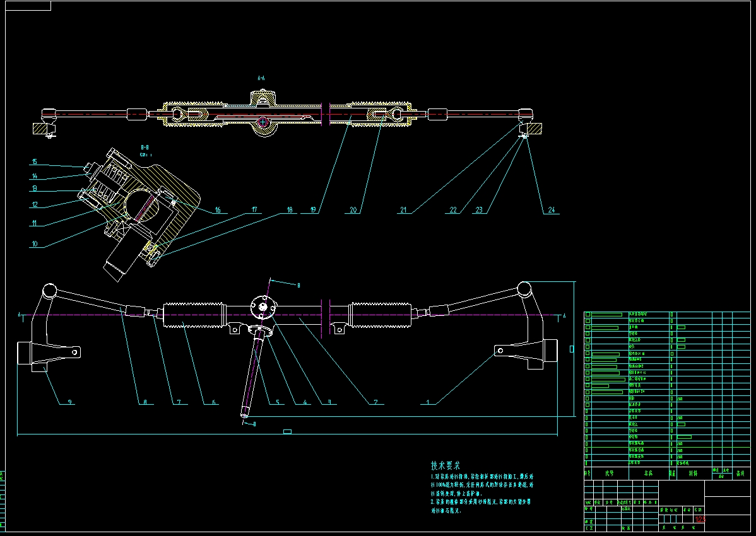
Task: Select callout 2 between callouts 3 and 1
Action: click(375, 402)
